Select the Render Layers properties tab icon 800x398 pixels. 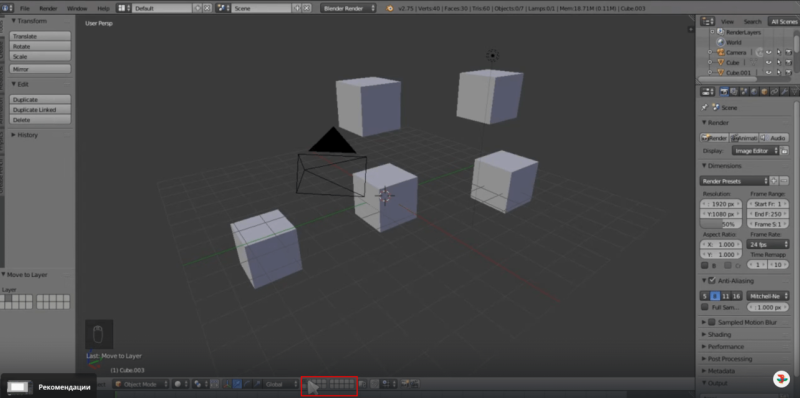point(734,92)
